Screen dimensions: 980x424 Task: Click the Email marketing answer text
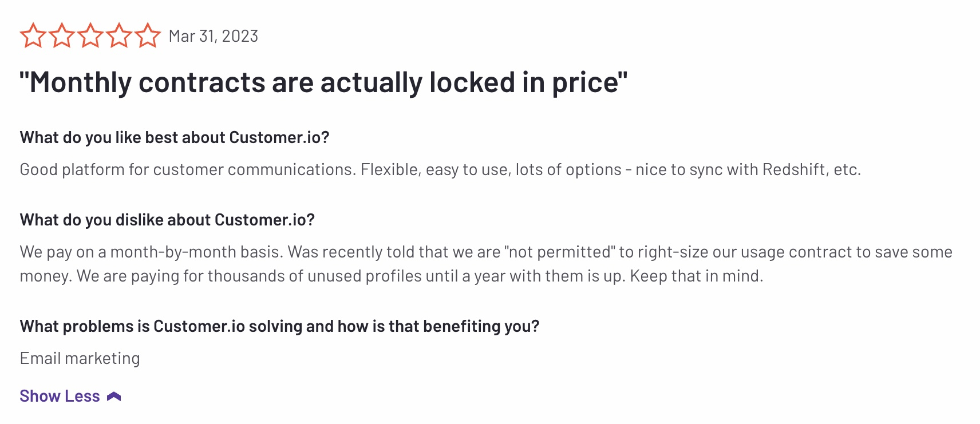tap(80, 357)
